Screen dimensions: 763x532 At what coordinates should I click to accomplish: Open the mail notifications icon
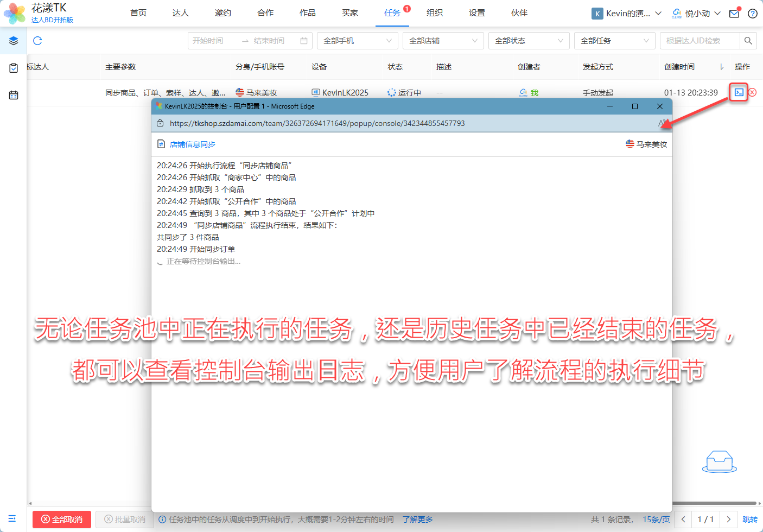click(734, 14)
